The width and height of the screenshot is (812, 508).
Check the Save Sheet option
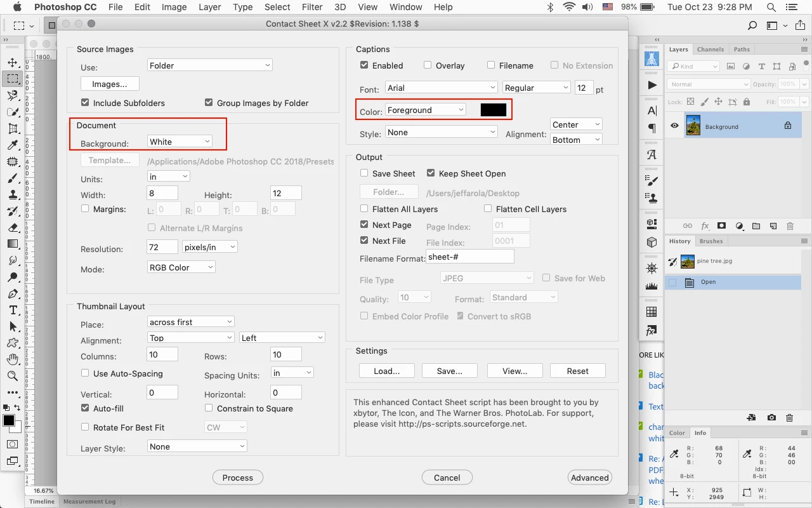coord(364,173)
